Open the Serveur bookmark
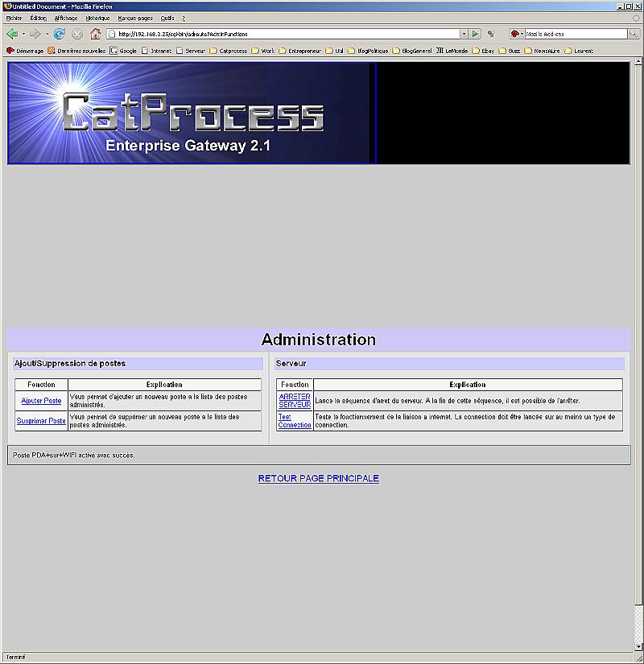 point(191,51)
